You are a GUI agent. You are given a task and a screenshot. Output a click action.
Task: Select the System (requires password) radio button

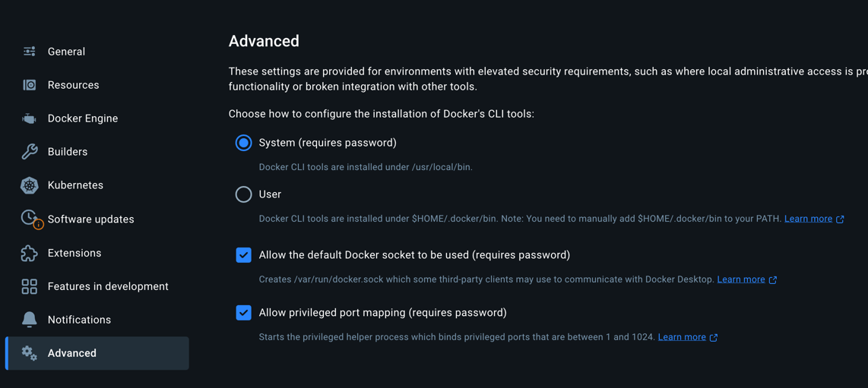243,143
